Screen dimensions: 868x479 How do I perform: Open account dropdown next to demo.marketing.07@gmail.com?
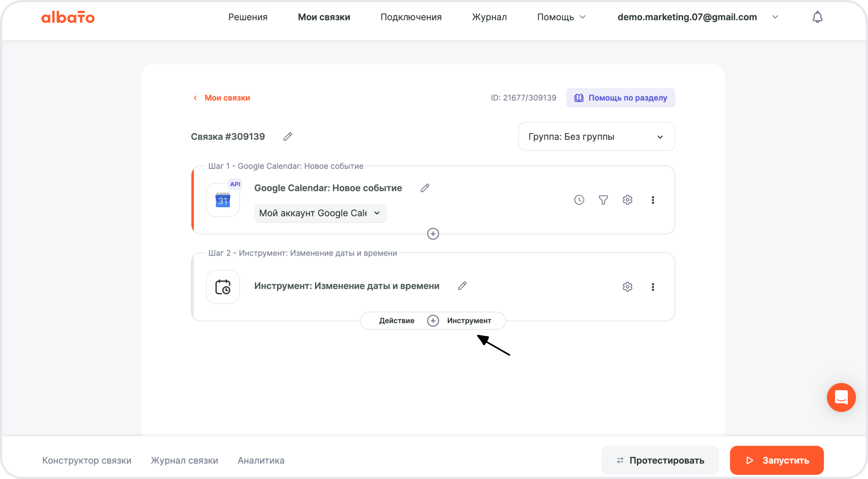[775, 17]
